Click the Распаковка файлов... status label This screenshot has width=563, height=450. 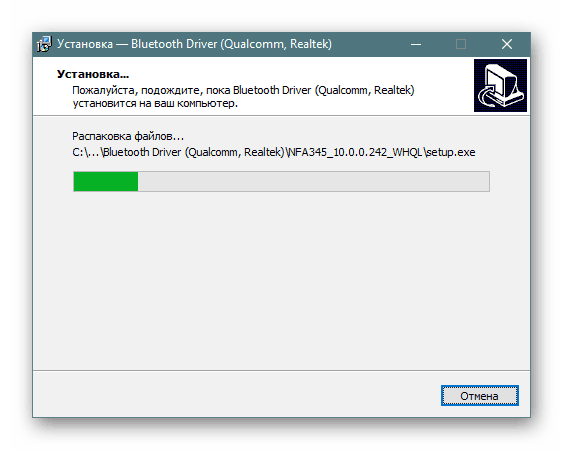tap(128, 136)
